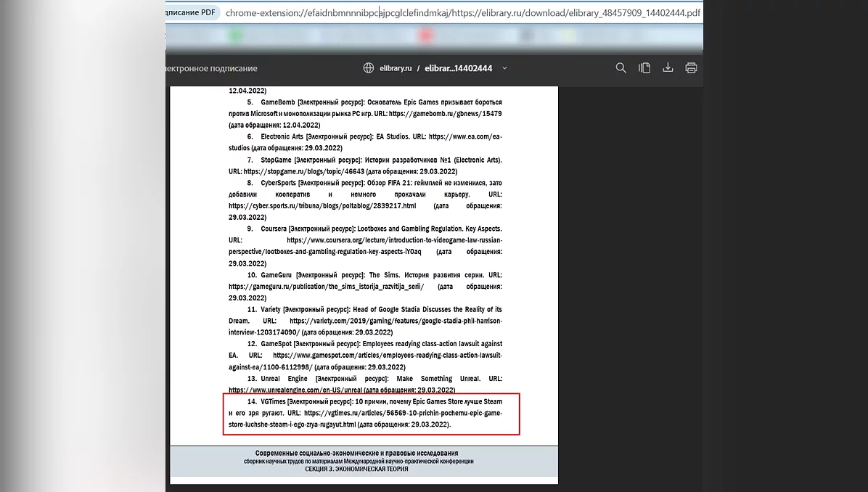Click the reference 10 'GameGuru' text
Image resolution: width=868 pixels, height=492 pixels.
click(277, 275)
